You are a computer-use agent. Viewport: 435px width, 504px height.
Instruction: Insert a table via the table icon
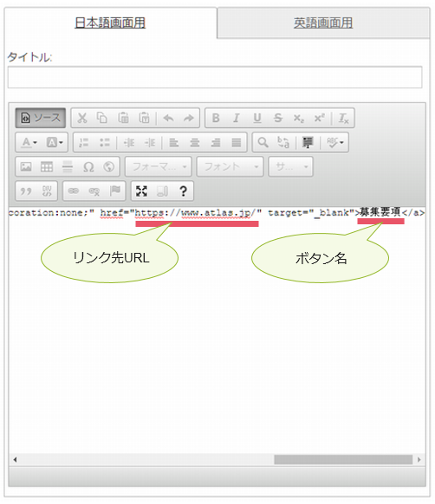point(47,167)
